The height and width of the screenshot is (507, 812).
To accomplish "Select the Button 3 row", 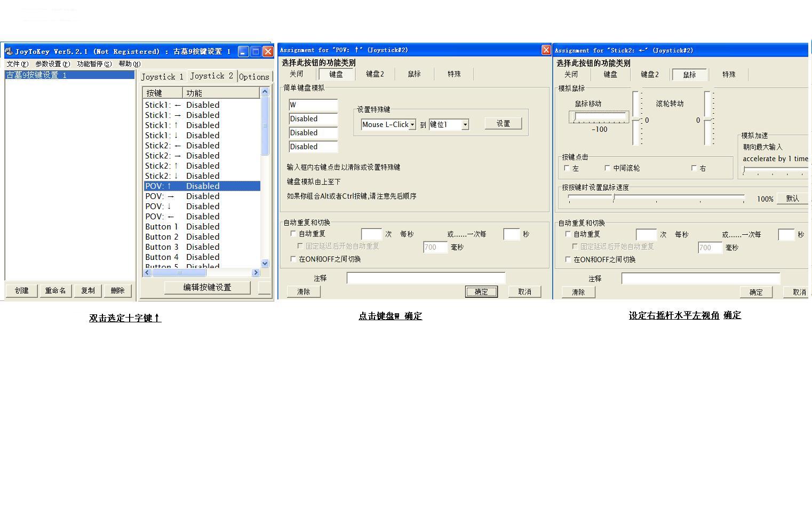I will point(202,247).
